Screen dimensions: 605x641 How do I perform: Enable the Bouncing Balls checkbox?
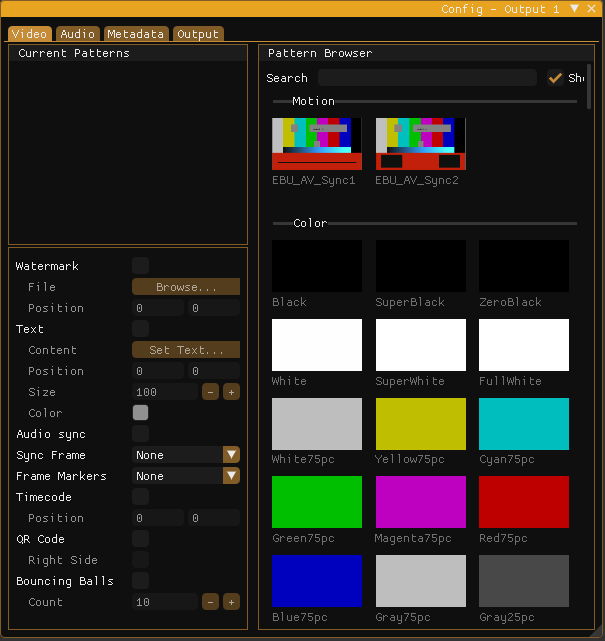[x=140, y=580]
